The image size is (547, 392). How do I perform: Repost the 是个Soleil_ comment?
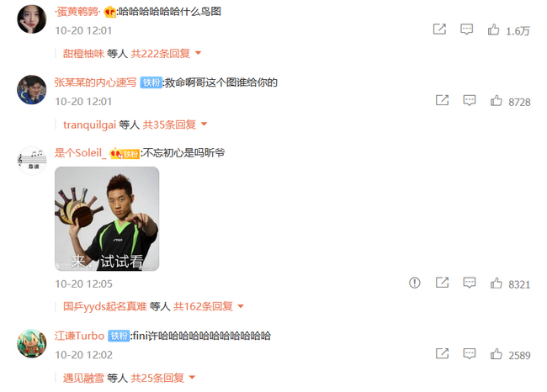442,283
